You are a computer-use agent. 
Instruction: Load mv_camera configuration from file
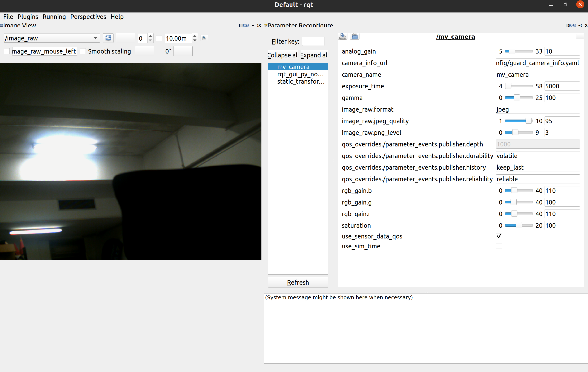pos(355,37)
